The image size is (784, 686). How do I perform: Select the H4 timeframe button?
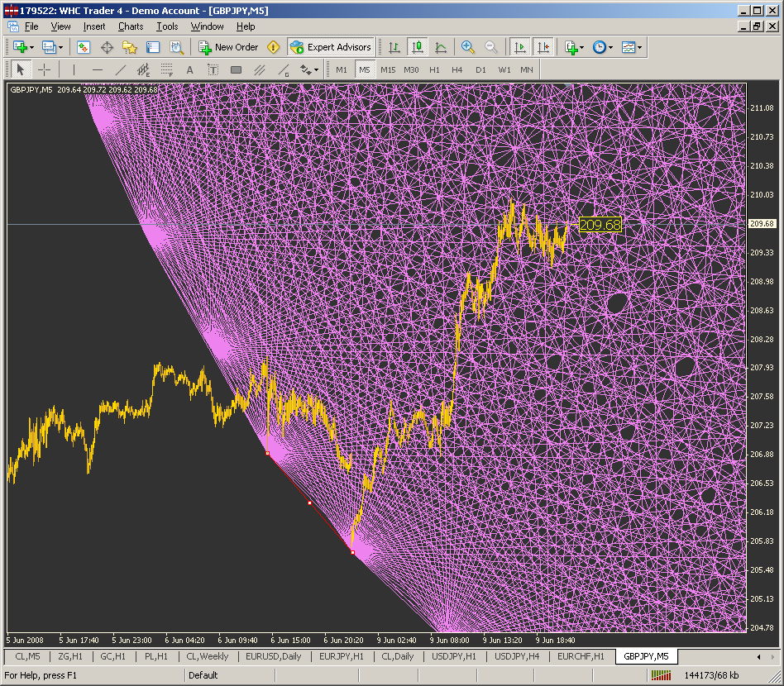click(x=457, y=69)
